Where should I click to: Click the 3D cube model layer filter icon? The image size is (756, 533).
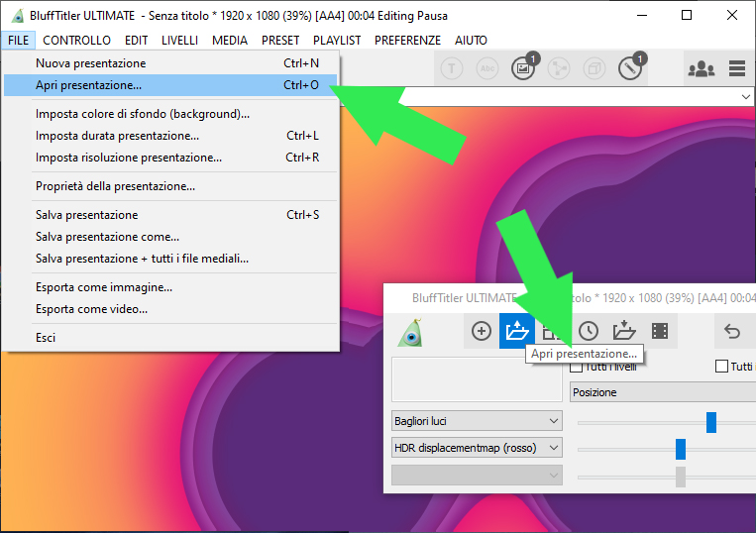click(x=594, y=69)
